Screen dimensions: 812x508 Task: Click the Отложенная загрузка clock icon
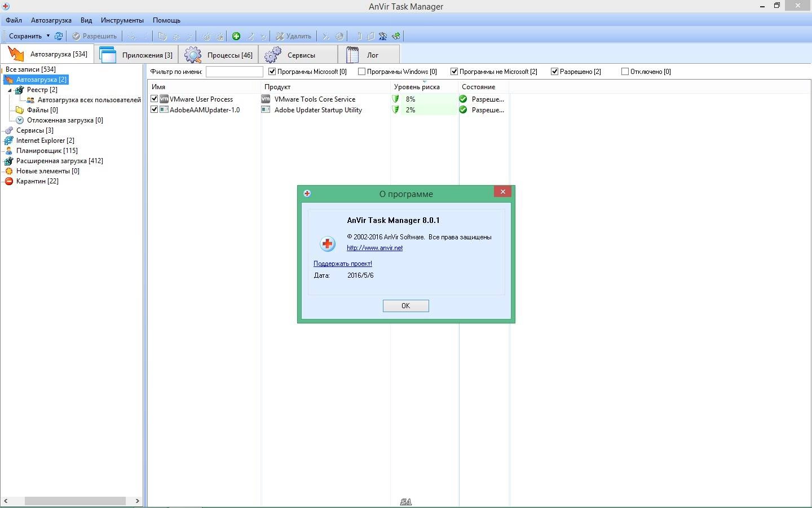[20, 120]
